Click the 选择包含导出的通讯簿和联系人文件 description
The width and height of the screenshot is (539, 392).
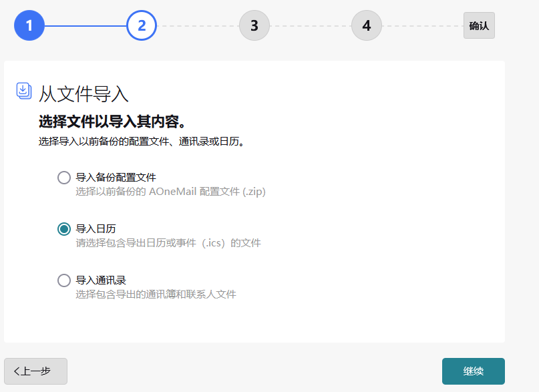tap(156, 294)
